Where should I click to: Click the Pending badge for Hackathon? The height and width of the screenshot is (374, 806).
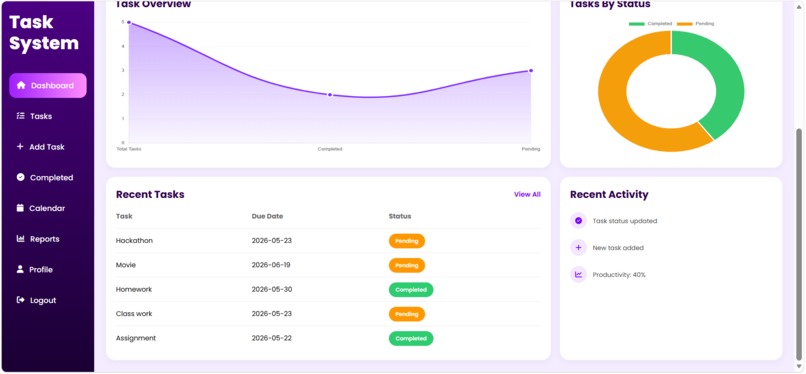[407, 241]
